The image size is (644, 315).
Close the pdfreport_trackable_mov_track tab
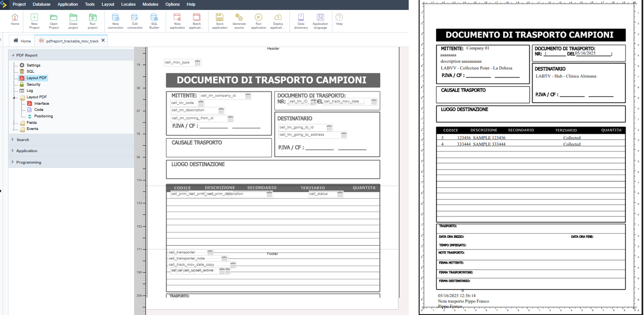(103, 41)
